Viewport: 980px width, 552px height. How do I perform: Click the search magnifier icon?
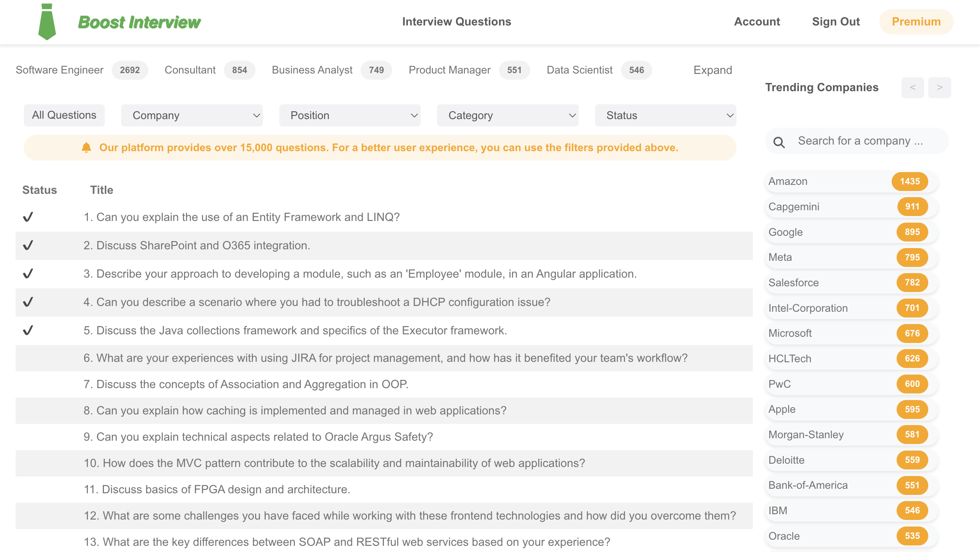(779, 142)
